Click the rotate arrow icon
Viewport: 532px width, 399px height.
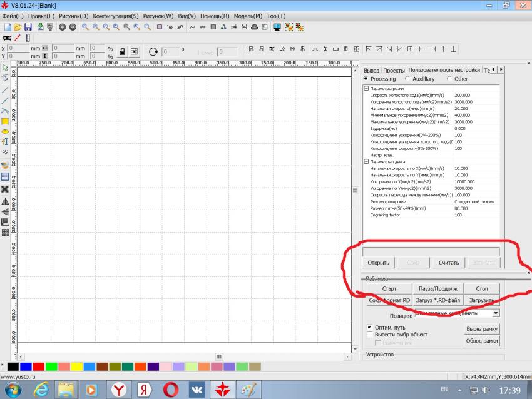[153, 51]
